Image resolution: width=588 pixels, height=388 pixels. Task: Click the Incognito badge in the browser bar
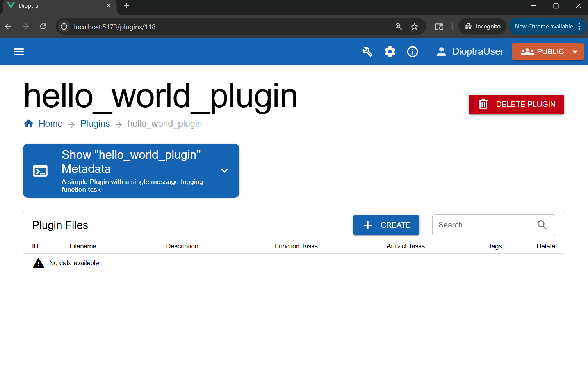point(482,26)
